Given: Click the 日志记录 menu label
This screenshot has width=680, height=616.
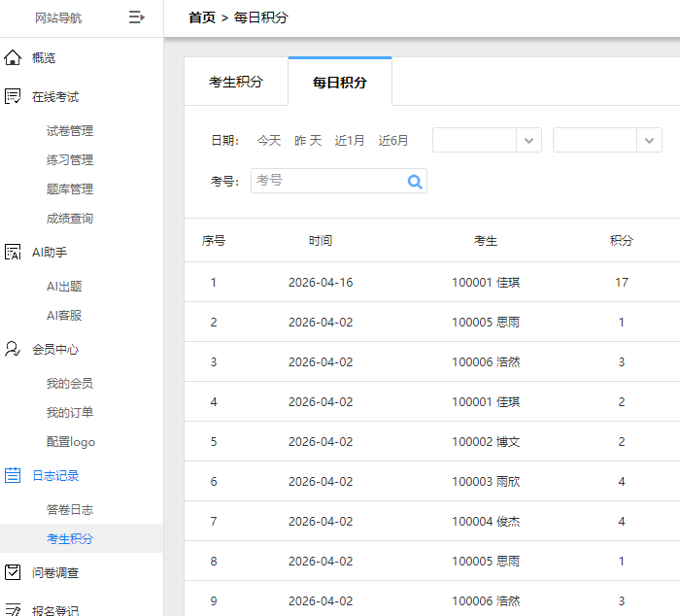Looking at the screenshot, I should pyautogui.click(x=55, y=475).
